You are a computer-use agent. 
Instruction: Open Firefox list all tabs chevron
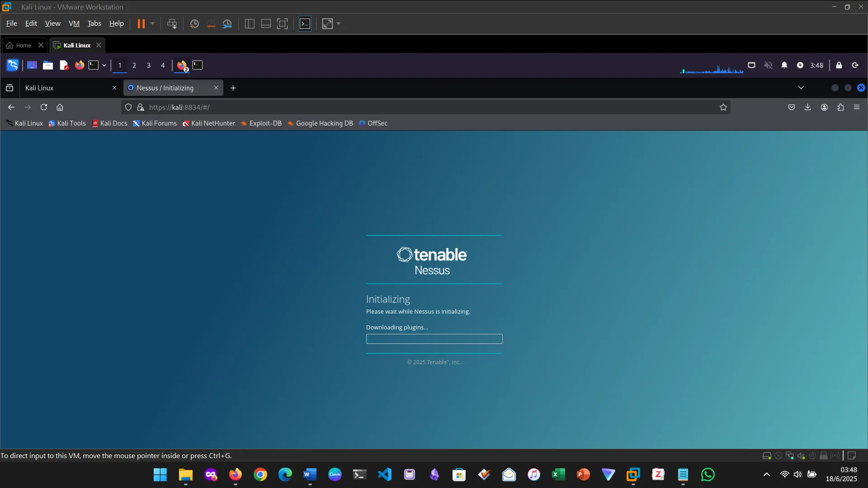[801, 88]
